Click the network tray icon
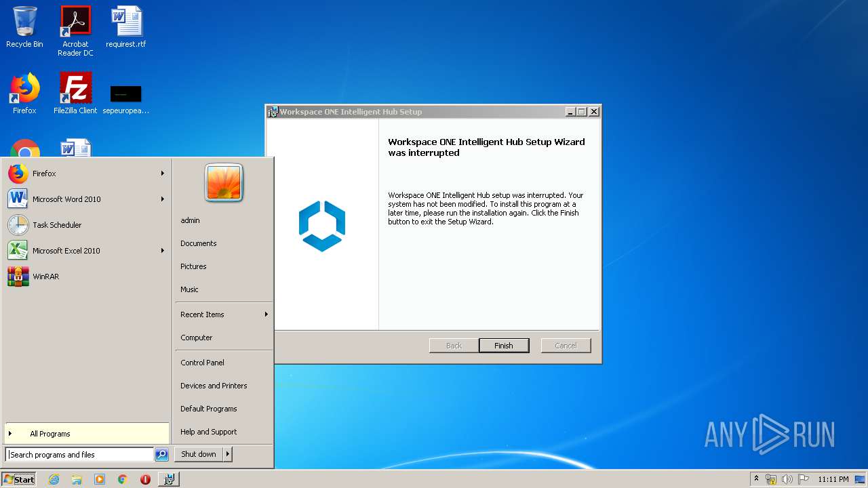The width and height of the screenshot is (868, 488). click(771, 479)
